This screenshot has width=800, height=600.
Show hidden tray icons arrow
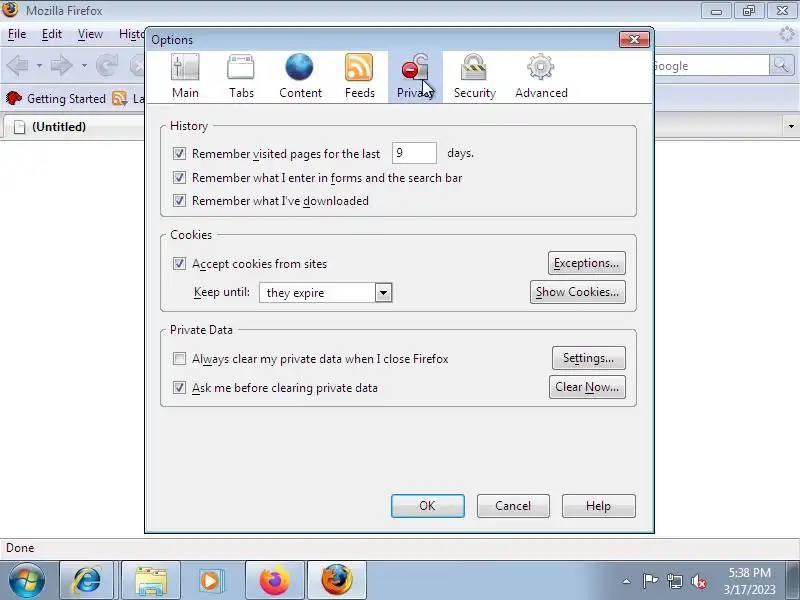click(627, 581)
